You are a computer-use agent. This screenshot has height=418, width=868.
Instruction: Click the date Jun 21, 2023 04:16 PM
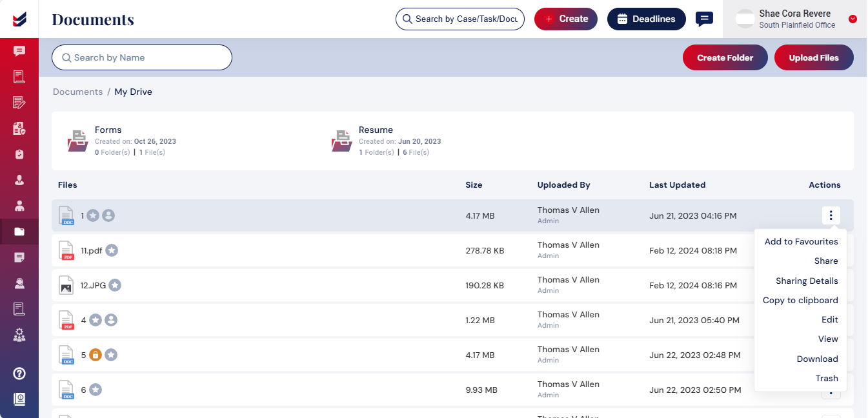(693, 215)
